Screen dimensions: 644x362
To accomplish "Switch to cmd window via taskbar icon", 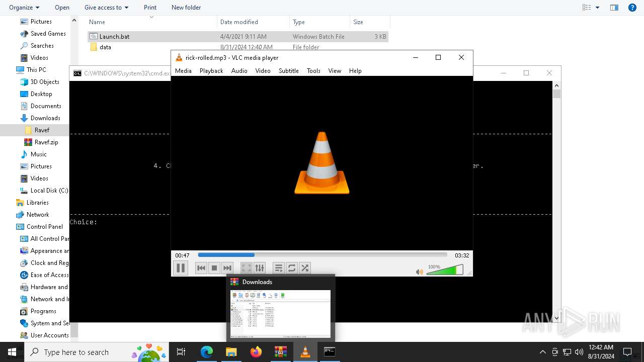I will pos(330,352).
